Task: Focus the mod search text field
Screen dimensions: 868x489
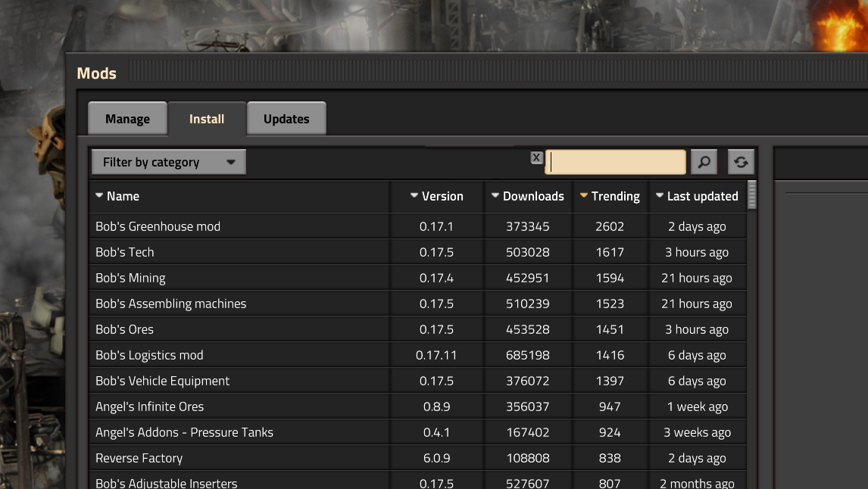Action: [615, 162]
